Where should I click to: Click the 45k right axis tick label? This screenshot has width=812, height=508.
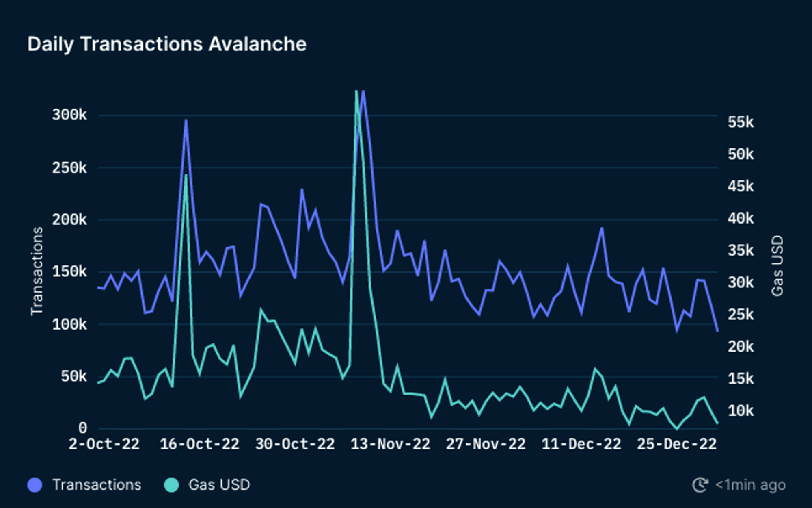[741, 186]
